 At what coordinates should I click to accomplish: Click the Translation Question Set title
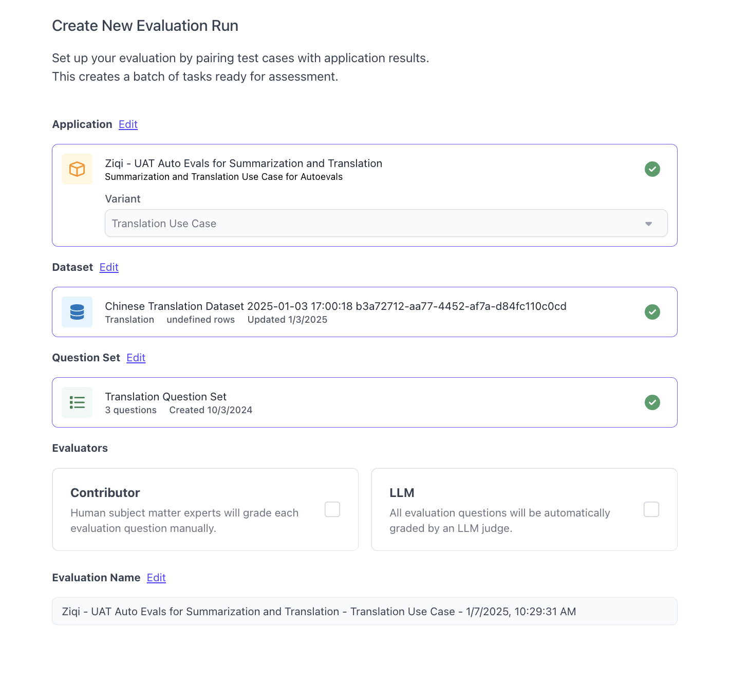coord(165,397)
